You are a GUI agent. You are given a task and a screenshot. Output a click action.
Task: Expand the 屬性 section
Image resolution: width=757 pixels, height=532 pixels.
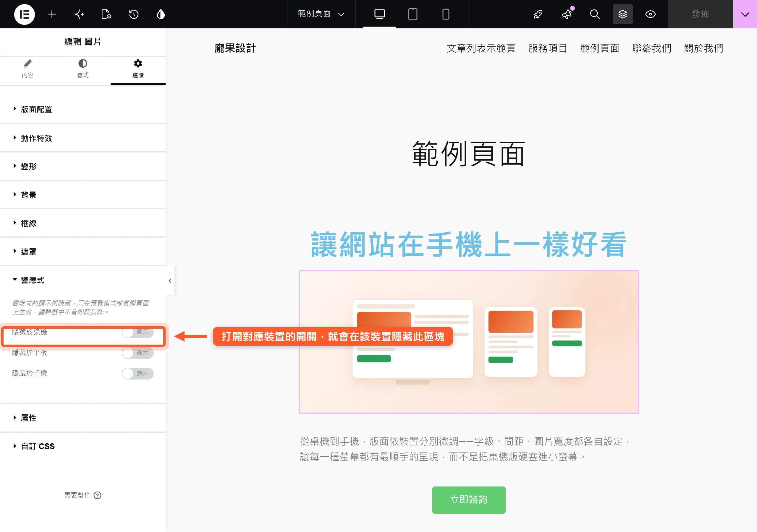[83, 418]
